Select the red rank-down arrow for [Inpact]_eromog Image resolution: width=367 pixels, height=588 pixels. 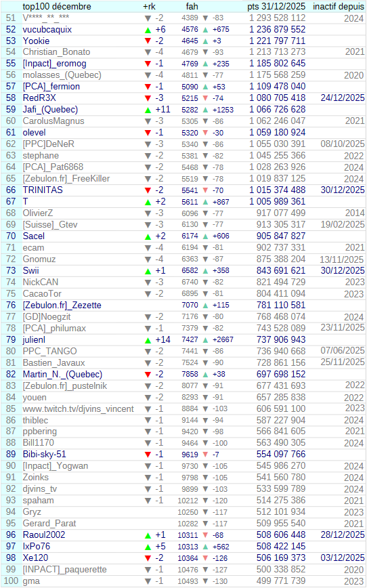tap(148, 64)
